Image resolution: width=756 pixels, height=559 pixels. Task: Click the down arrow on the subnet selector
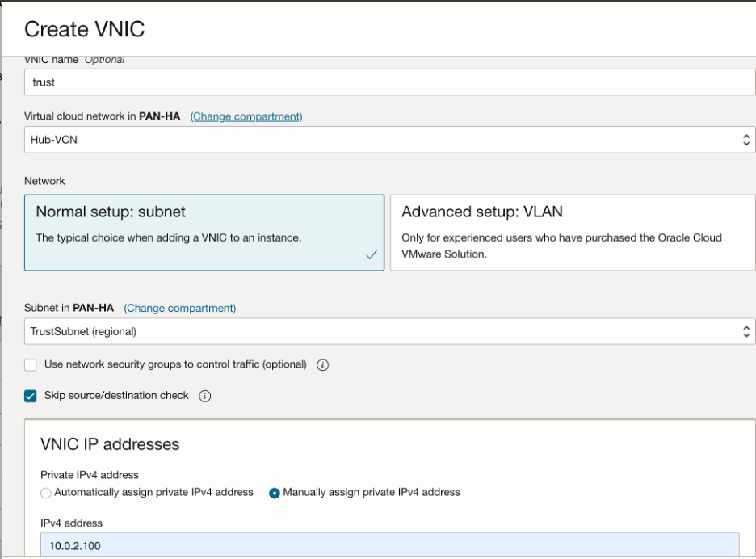pyautogui.click(x=747, y=334)
